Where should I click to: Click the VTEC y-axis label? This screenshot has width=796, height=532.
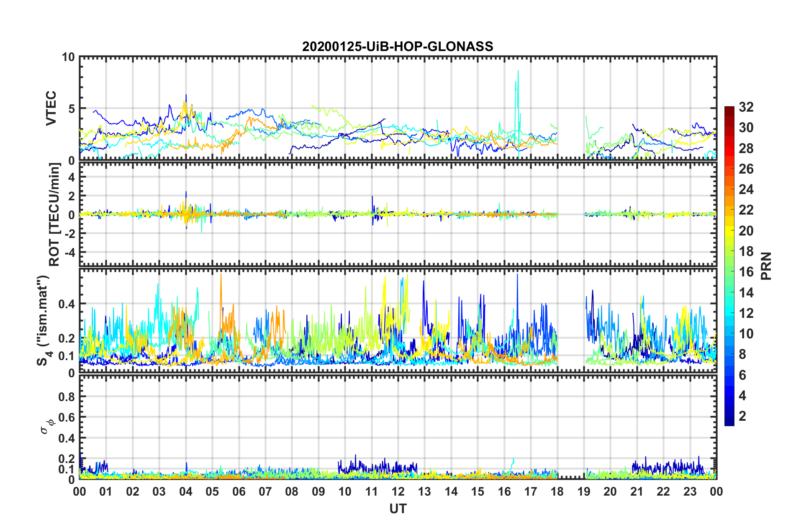(51, 108)
